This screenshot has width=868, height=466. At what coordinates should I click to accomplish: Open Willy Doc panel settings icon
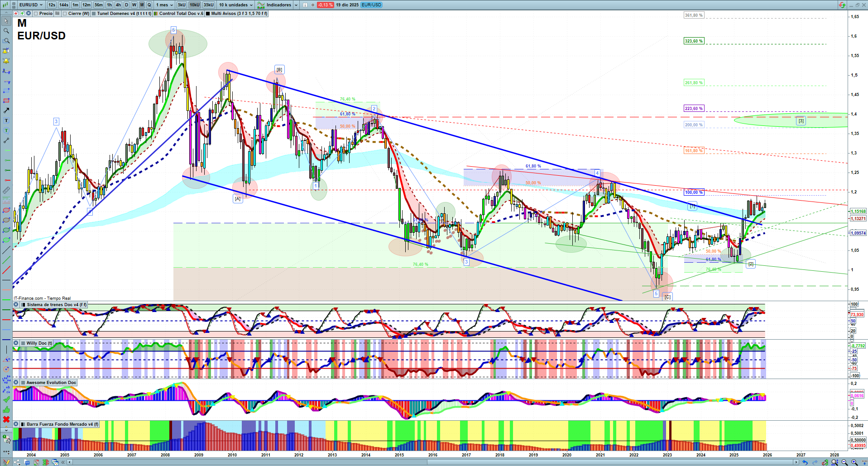click(x=16, y=343)
